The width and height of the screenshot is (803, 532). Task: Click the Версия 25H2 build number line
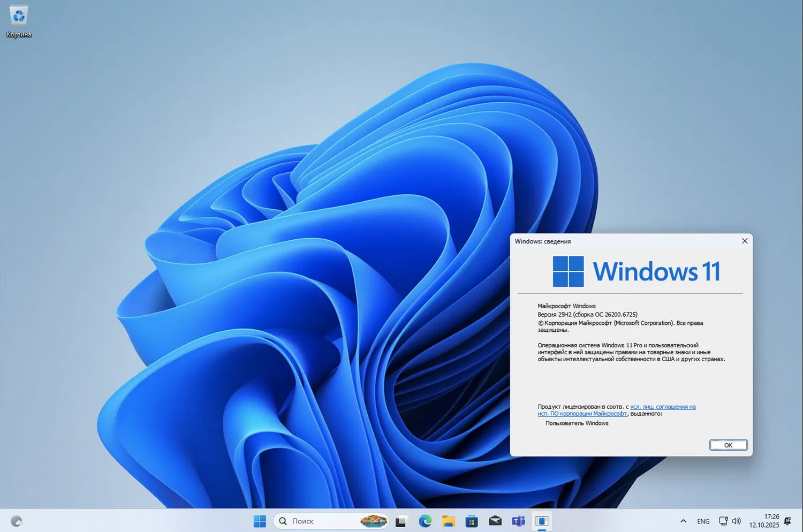click(x=588, y=315)
